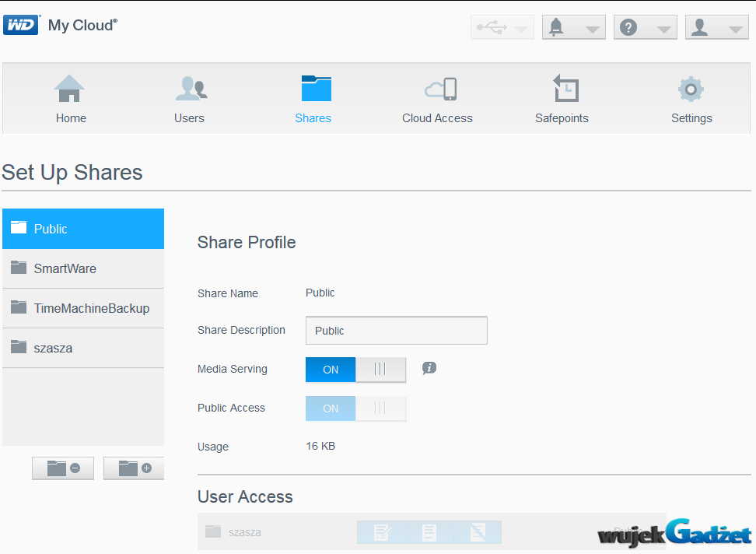This screenshot has width=756, height=554.
Task: Open the alerts bell dropdown
Action: tap(573, 27)
